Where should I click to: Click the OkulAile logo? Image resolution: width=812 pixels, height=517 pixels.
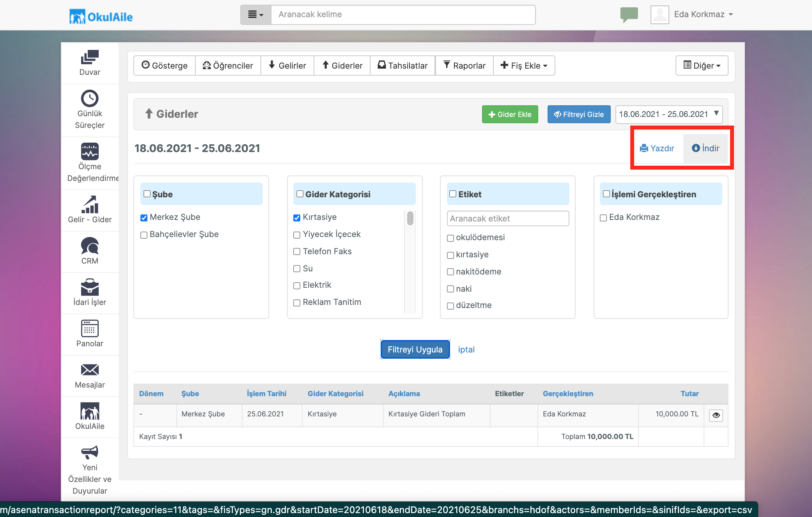click(x=101, y=17)
